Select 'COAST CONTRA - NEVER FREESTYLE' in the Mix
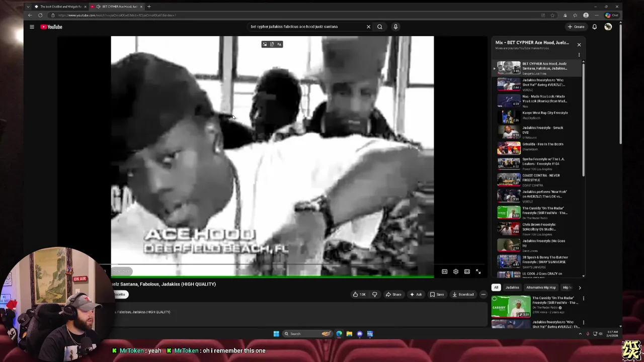This screenshot has height=362, width=644. click(536, 179)
